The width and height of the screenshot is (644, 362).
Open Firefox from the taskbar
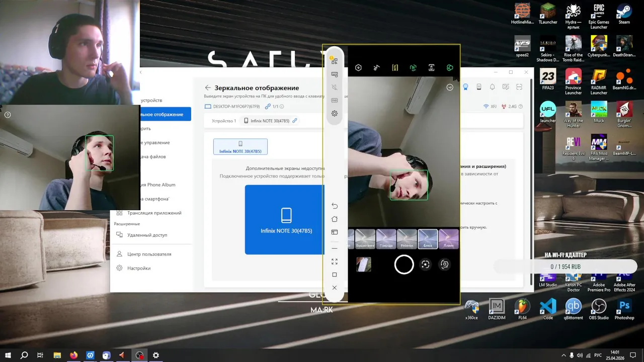(x=74, y=355)
